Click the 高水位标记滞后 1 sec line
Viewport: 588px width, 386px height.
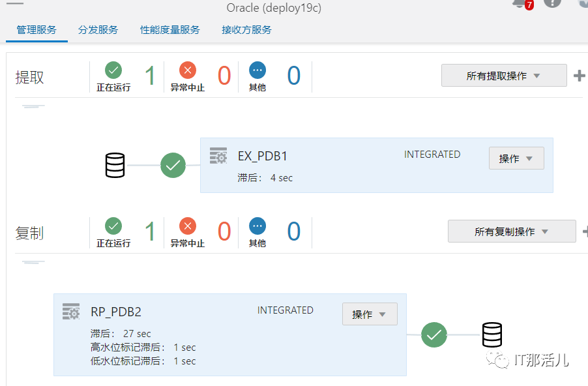(x=143, y=348)
